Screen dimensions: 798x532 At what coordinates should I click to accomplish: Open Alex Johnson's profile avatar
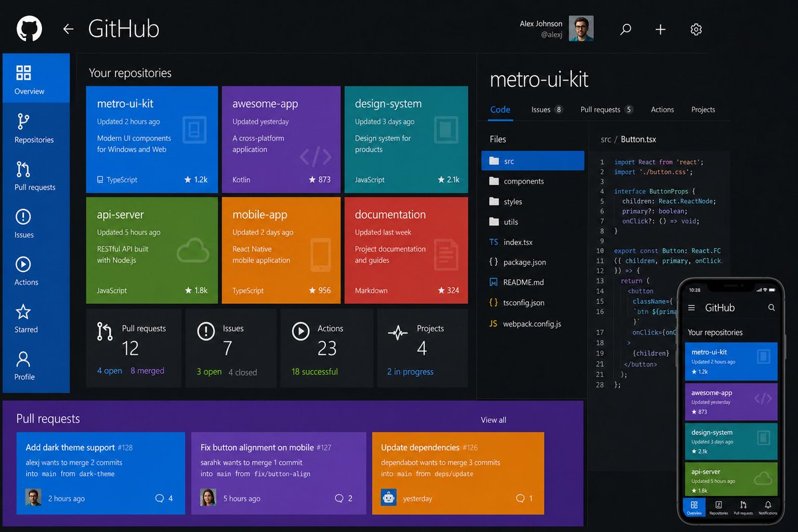tap(581, 29)
